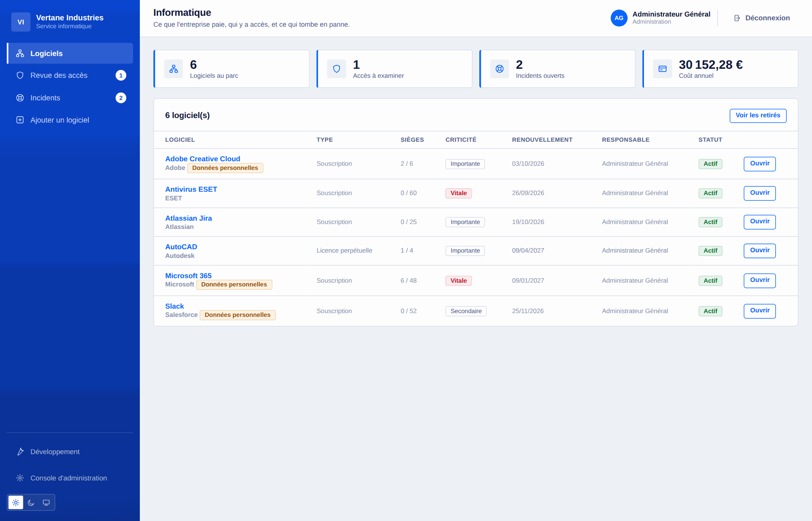The width and height of the screenshot is (812, 521).
Task: Click the plus icon beside Ajouter un logiciel
Action: (20, 120)
